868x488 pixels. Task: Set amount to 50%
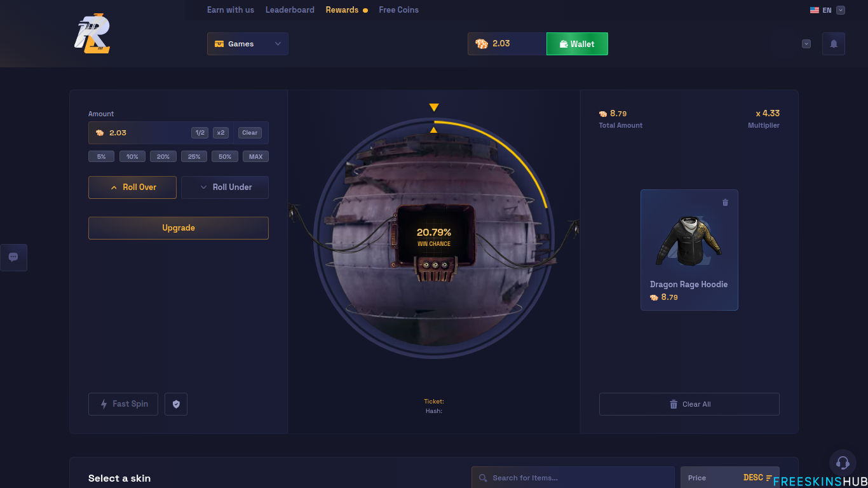click(x=225, y=156)
